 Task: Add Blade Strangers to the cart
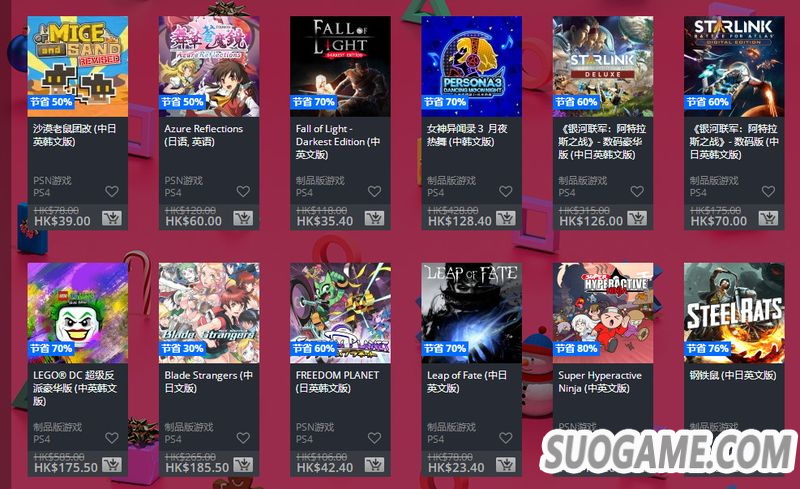[243, 465]
